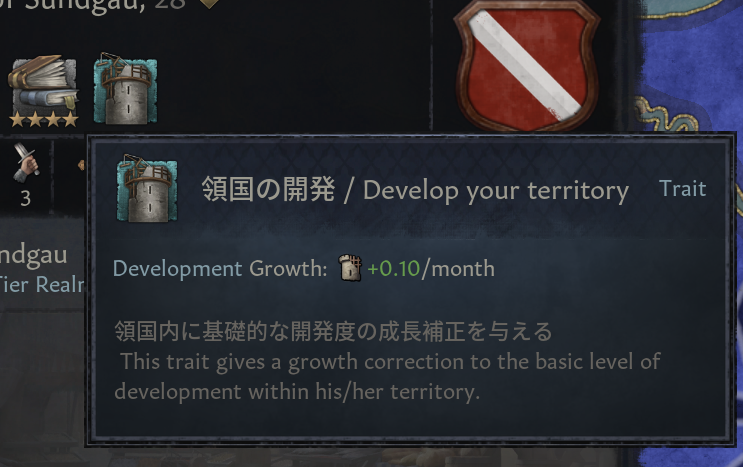Click the learning education trait book icon
Viewport: 743px width, 467px height.
pos(44,85)
